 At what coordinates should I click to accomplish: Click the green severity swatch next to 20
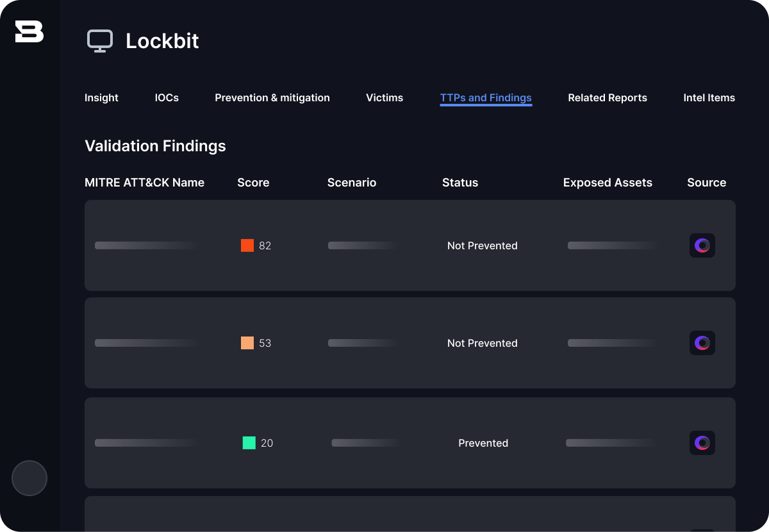(249, 443)
